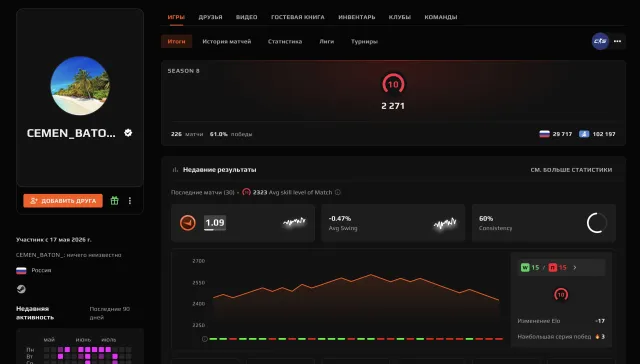The height and width of the screenshot is (364, 640).
Task: Click the 2 271 Elo value
Action: [x=393, y=106]
